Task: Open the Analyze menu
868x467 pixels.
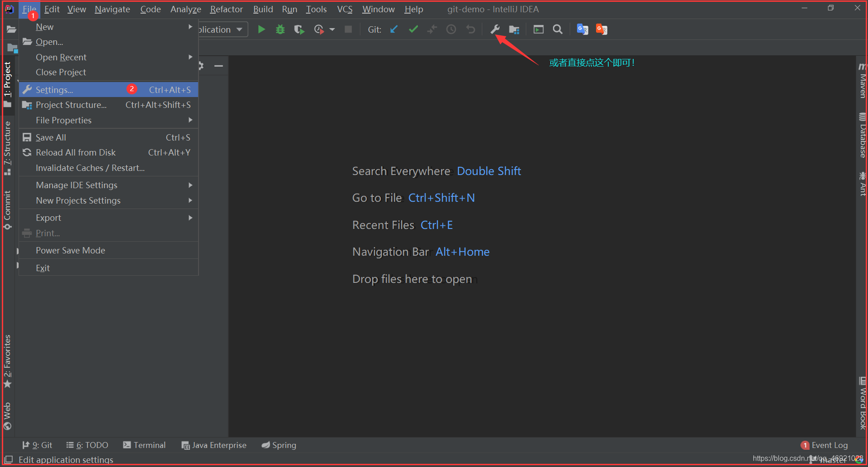Action: [x=186, y=9]
